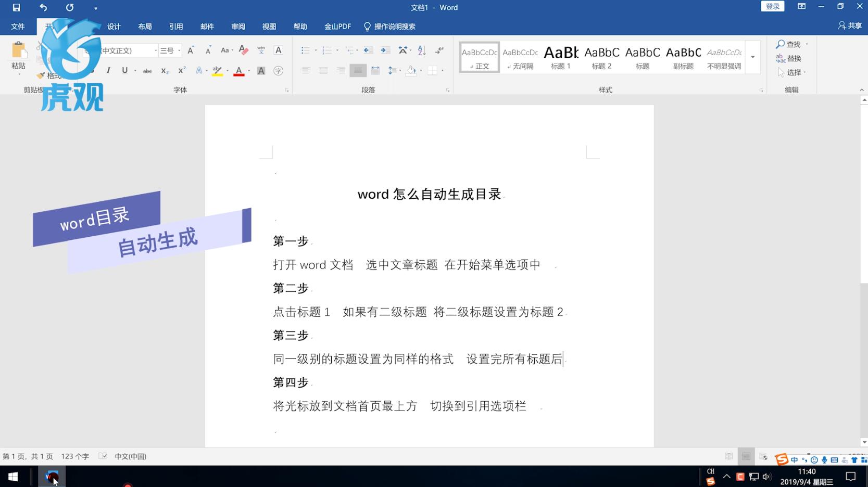Apply the 标题 1 style
The image size is (868, 487).
[561, 57]
